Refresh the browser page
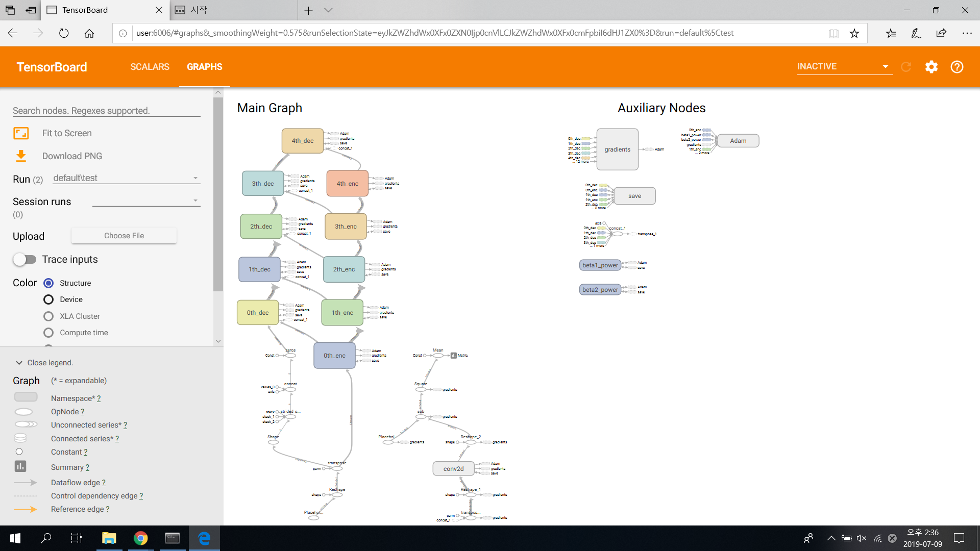 (64, 33)
